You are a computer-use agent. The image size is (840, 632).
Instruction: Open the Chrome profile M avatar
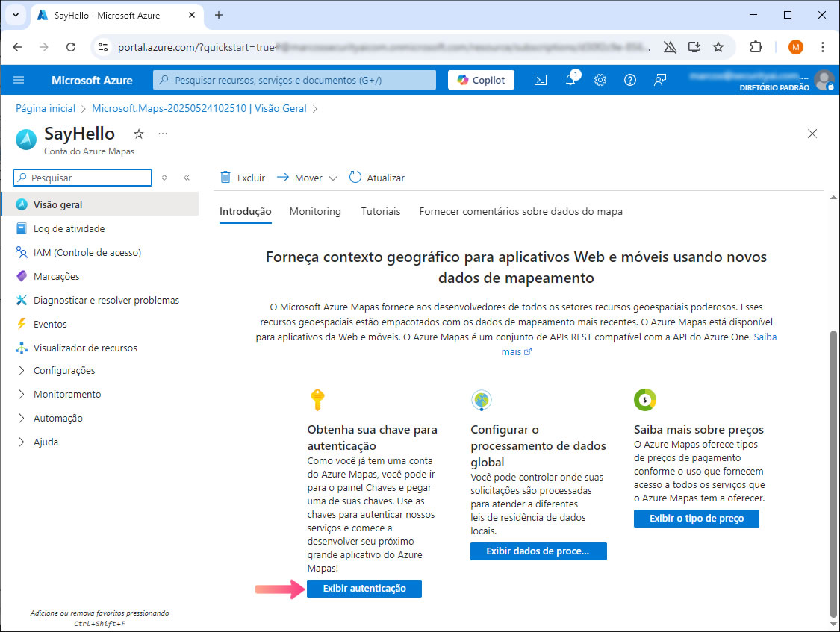point(795,47)
